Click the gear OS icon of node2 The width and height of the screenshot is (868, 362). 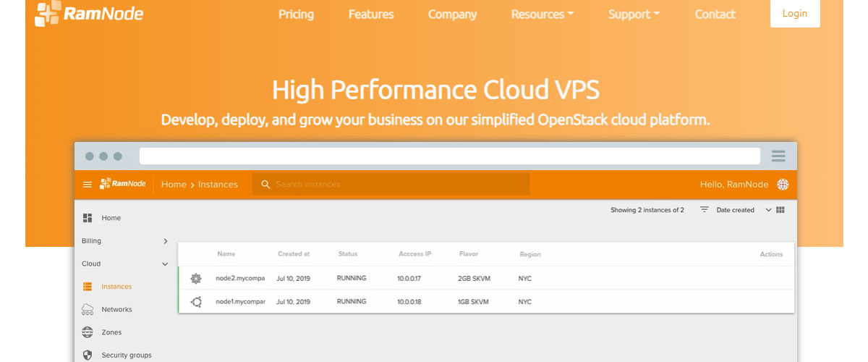pyautogui.click(x=196, y=279)
